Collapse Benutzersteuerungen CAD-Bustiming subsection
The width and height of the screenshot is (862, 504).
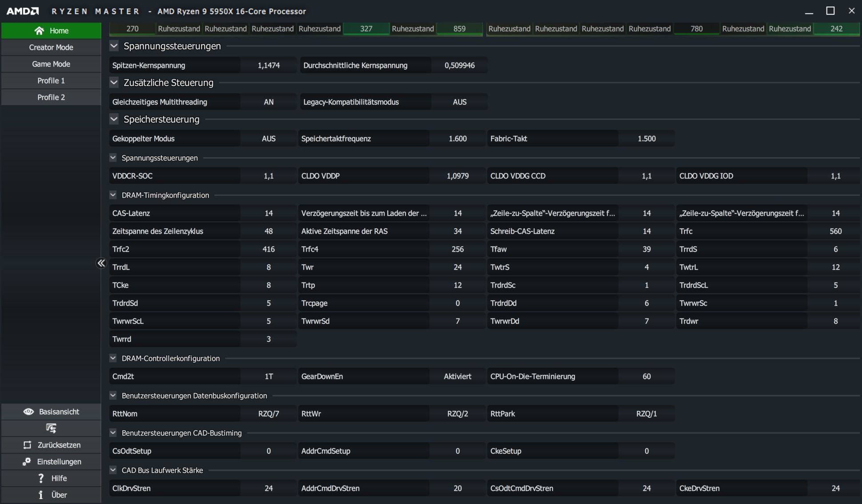(113, 433)
